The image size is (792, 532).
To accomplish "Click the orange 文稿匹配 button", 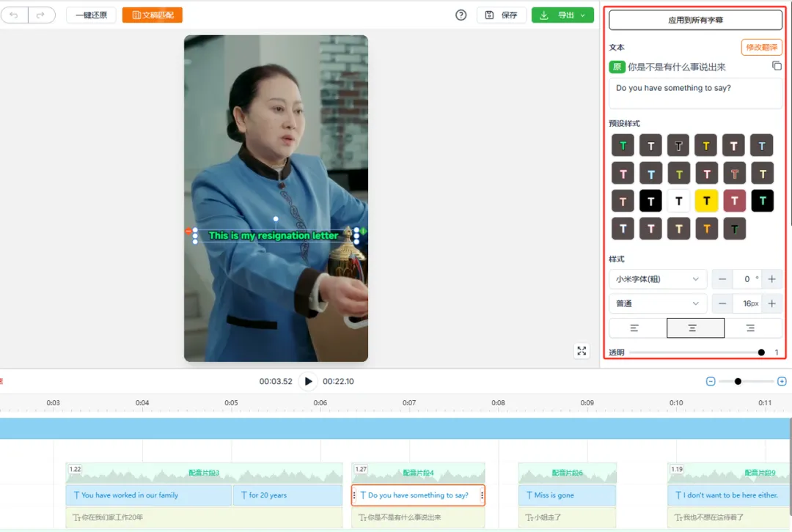I will point(153,15).
